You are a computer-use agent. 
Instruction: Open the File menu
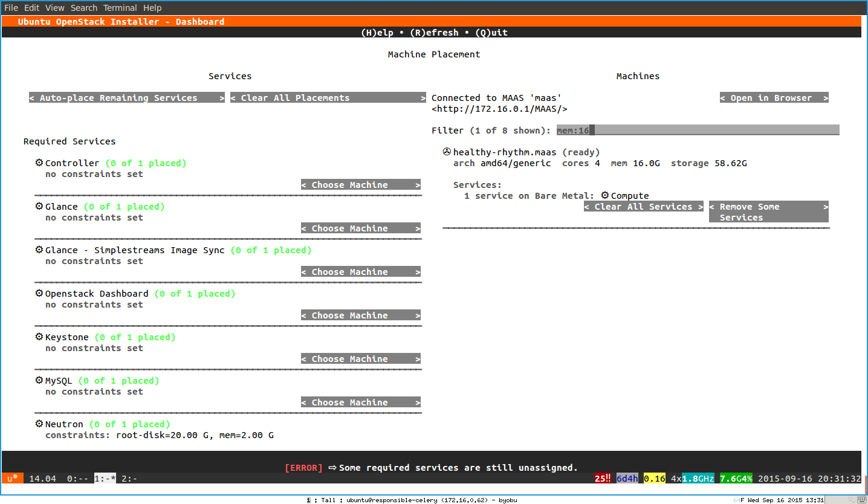[x=11, y=8]
